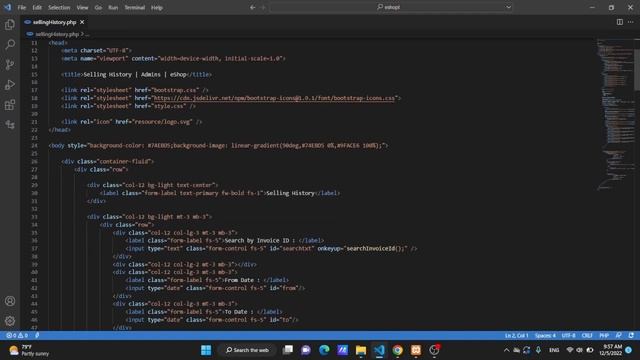The height and width of the screenshot is (360, 640).
Task: Follow the bootstrap-icons CDN link
Action: click(x=274, y=98)
